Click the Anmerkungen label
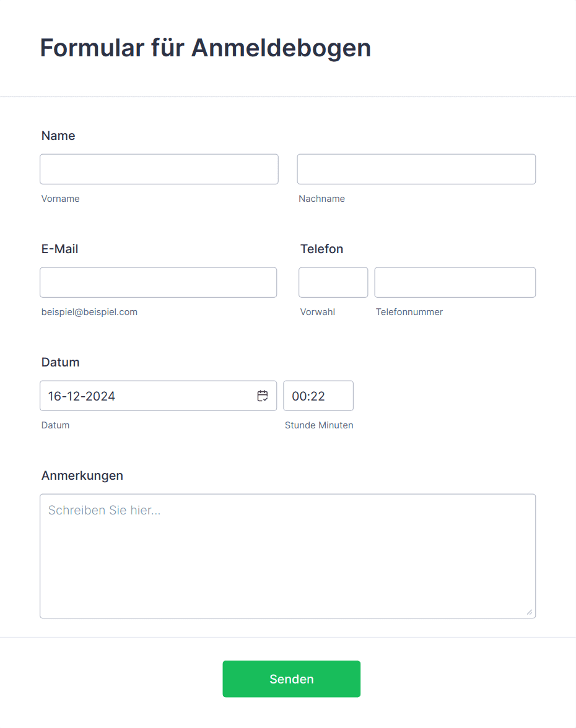The width and height of the screenshot is (576, 728). [82, 475]
